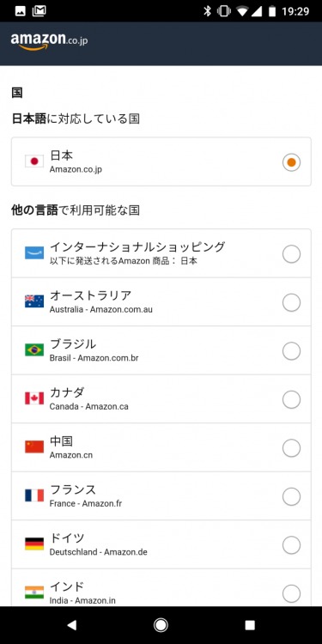This screenshot has height=644, width=322.
Task: Tap the India - Amazon.in row
Action: tap(161, 587)
